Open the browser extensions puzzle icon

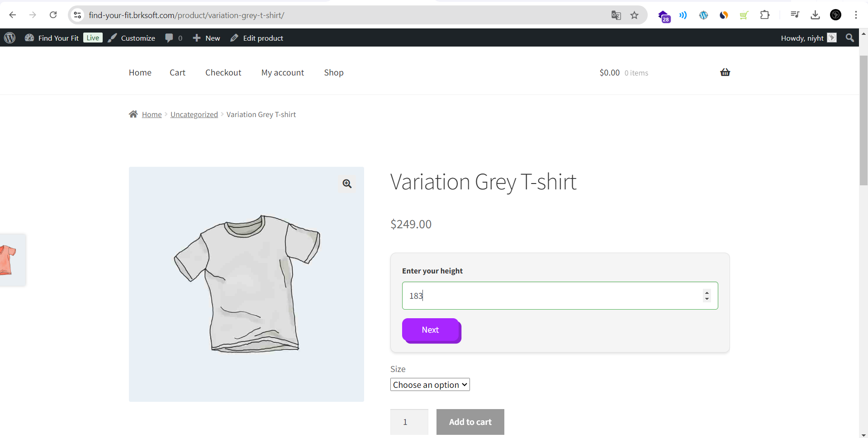[x=765, y=15]
